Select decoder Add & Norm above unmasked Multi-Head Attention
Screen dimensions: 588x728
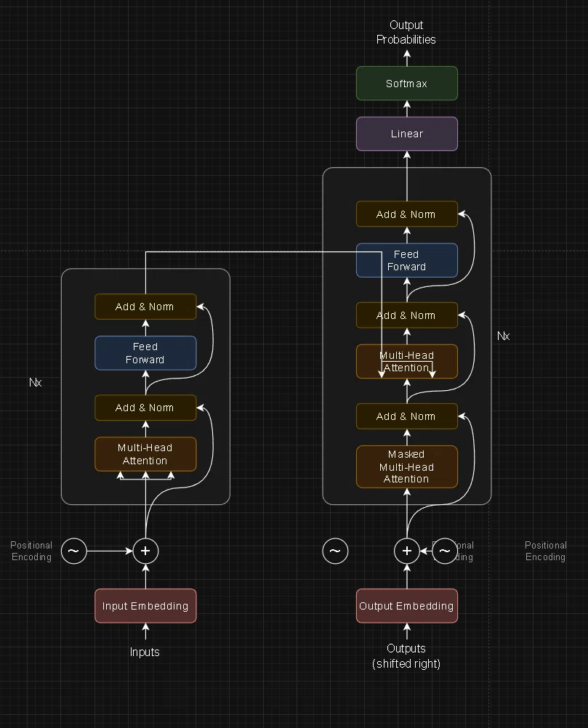click(407, 315)
